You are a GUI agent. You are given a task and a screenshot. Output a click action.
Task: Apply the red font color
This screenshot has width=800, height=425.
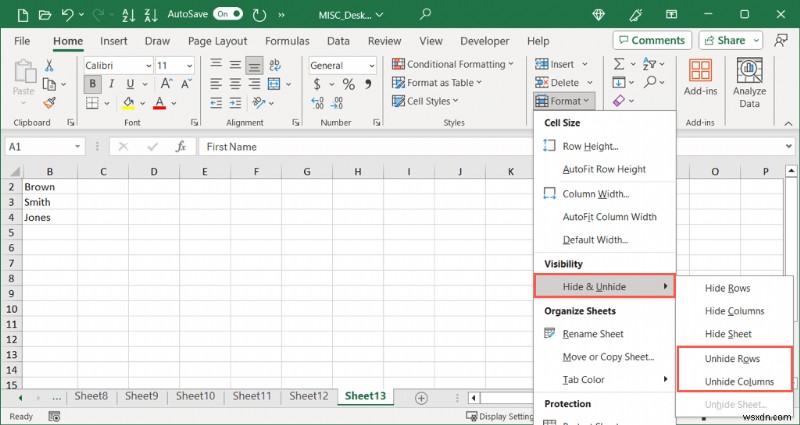160,103
